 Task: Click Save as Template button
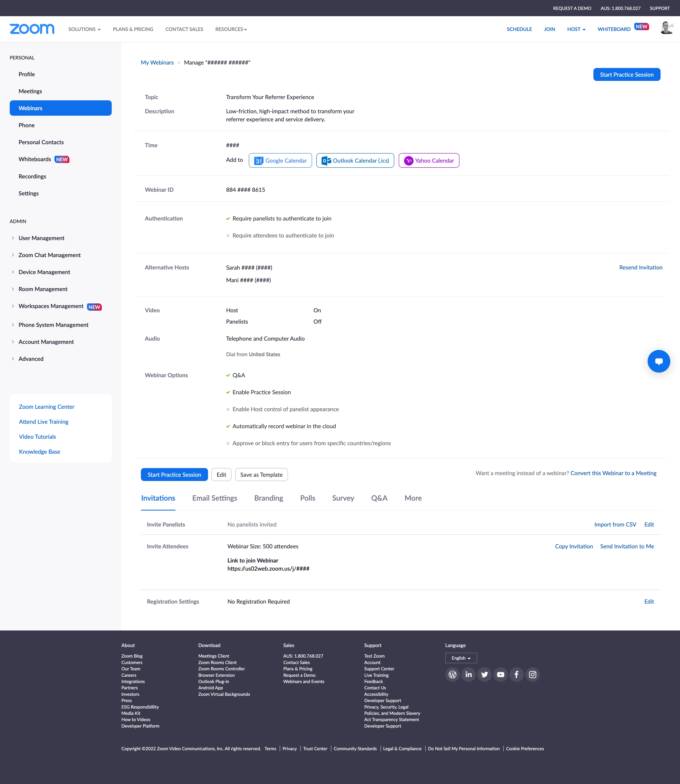click(x=261, y=475)
